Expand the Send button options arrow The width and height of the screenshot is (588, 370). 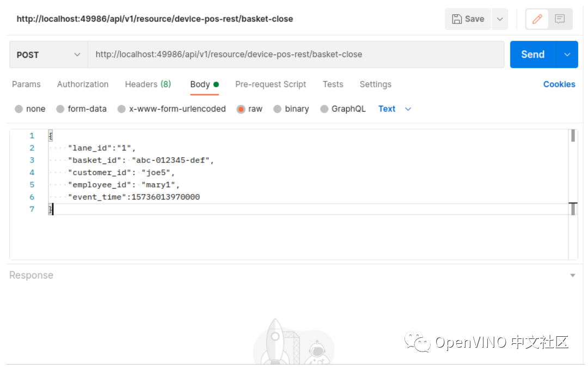[x=567, y=55]
